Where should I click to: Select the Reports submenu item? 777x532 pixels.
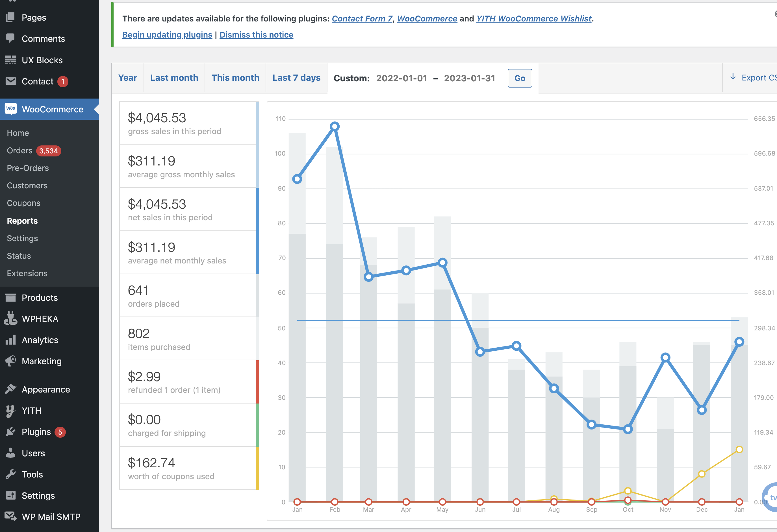[x=22, y=221]
